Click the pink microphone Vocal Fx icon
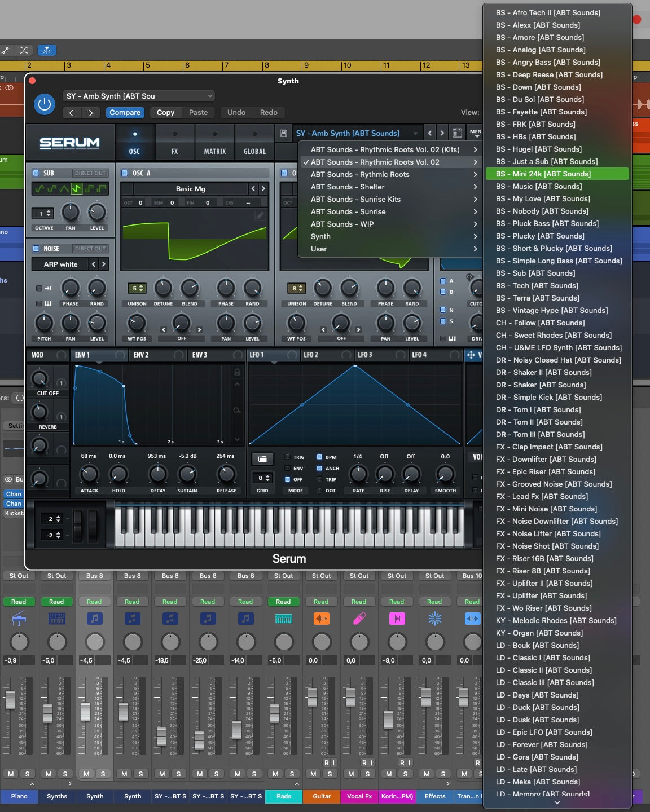Screen dimensions: 650x812 coord(359,619)
